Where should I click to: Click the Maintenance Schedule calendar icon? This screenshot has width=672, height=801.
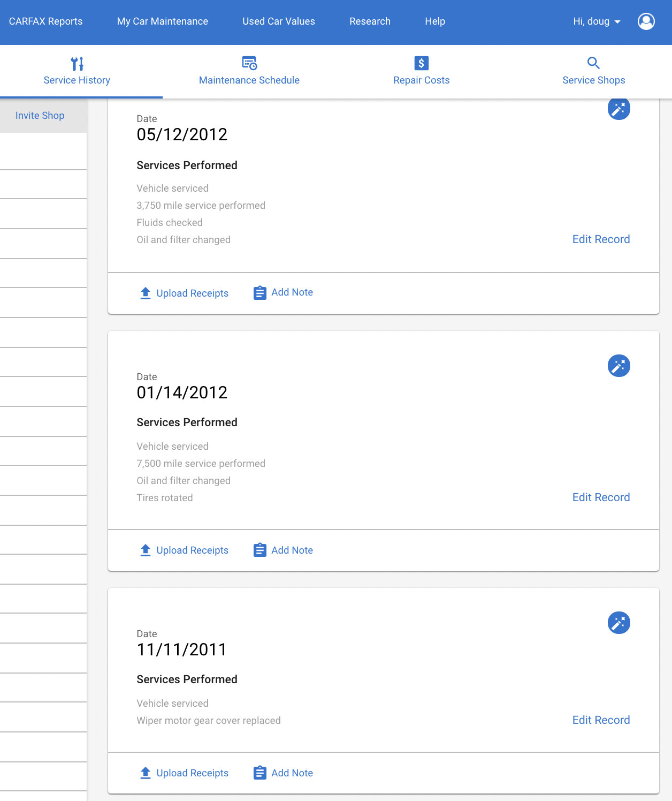249,63
